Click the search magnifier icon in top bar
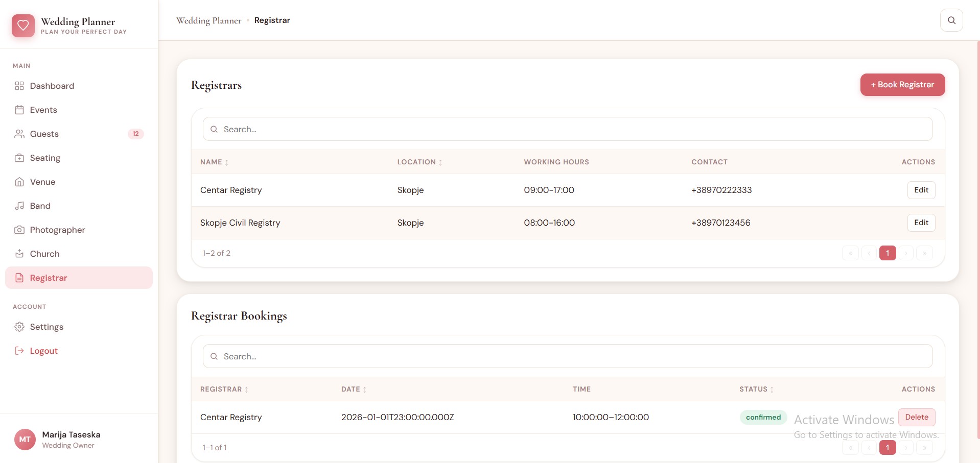 pos(951,20)
